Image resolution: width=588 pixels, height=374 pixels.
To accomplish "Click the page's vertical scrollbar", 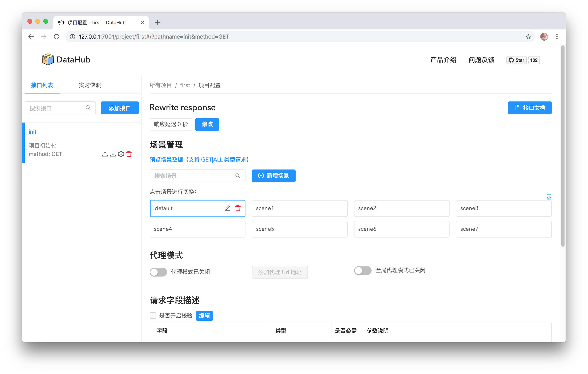I will coord(563,147).
